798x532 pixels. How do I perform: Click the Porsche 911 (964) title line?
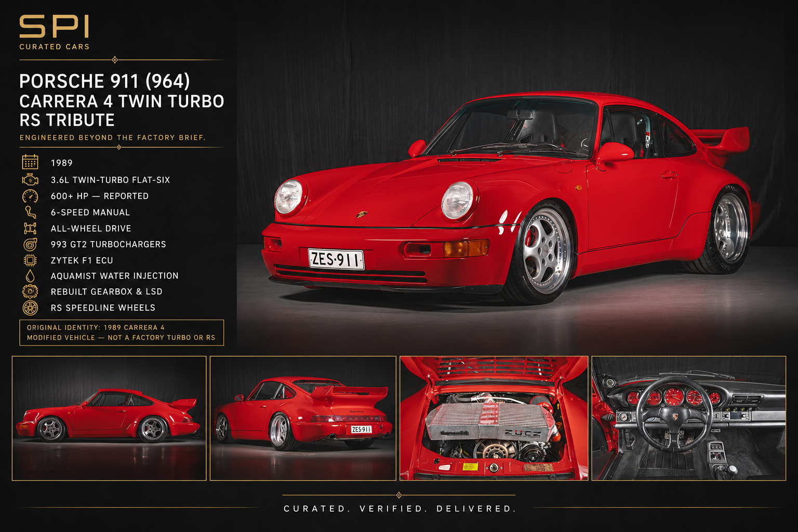pyautogui.click(x=104, y=82)
